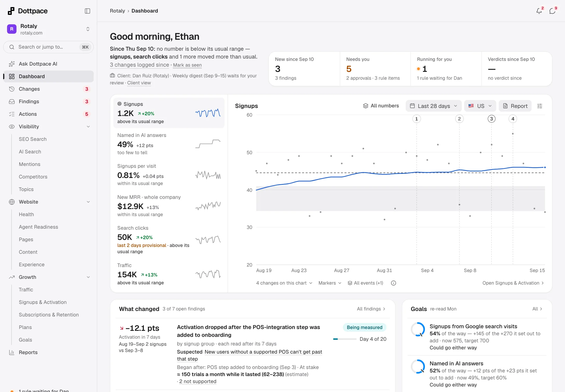Collapse the Visibility section chevron
The image size is (565, 392).
coord(88,127)
